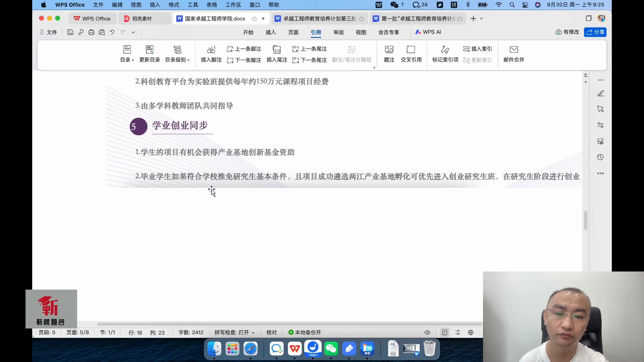Open the 文件 menu
Screen dimensions: 644x362
tap(49, 32)
